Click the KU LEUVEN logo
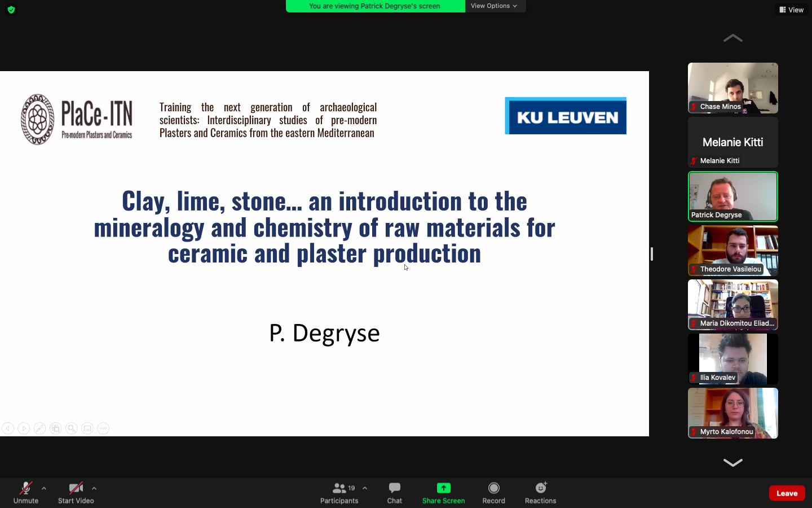This screenshot has width=812, height=508. [x=566, y=116]
